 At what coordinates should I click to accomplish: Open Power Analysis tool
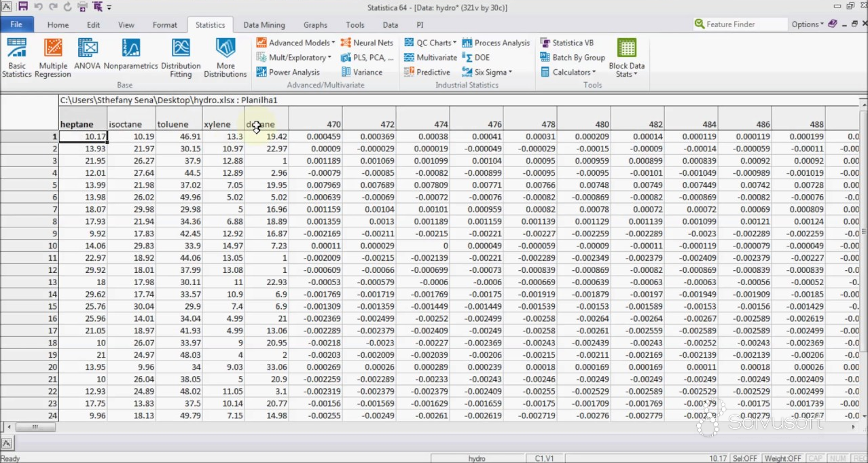[x=288, y=72]
